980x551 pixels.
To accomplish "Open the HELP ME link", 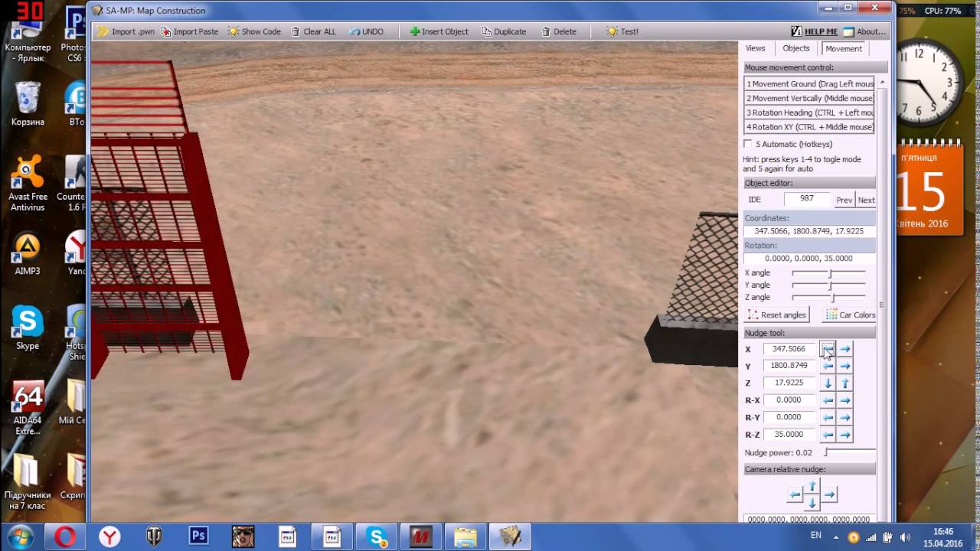I will [x=815, y=31].
